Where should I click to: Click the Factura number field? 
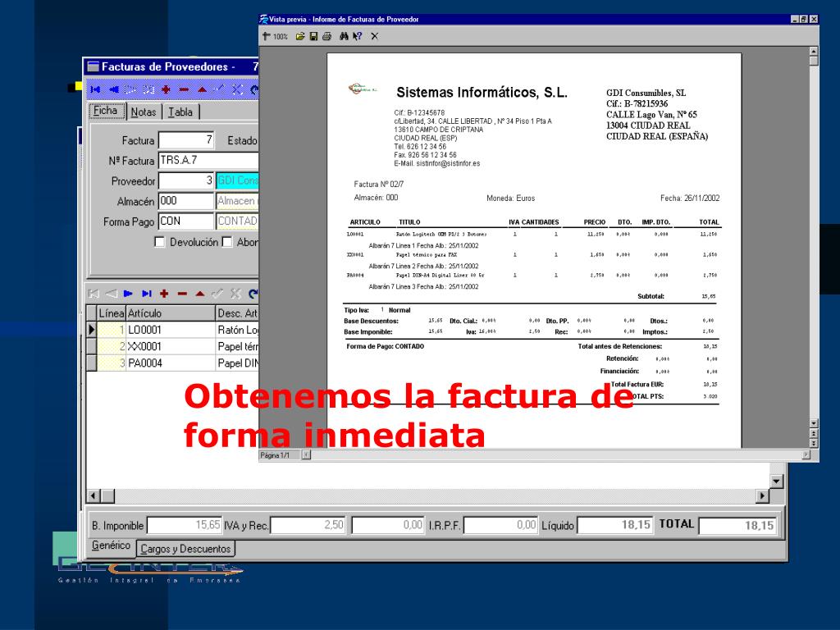[186, 140]
